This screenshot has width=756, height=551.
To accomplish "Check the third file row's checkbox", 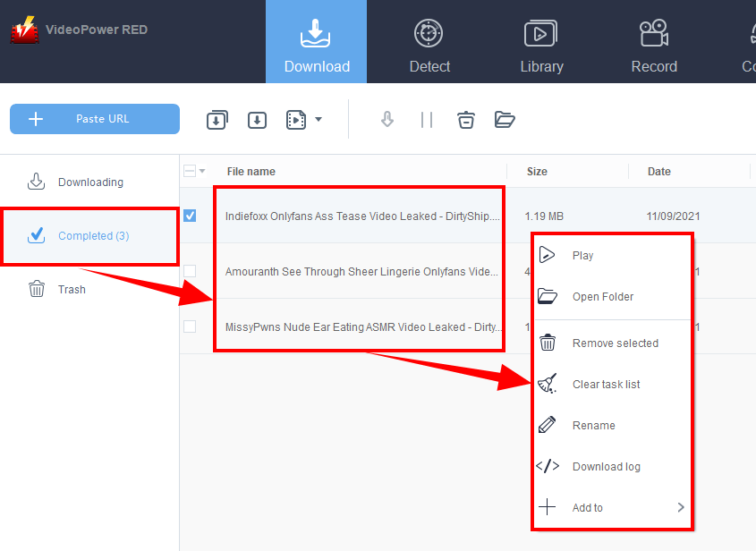I will (190, 326).
